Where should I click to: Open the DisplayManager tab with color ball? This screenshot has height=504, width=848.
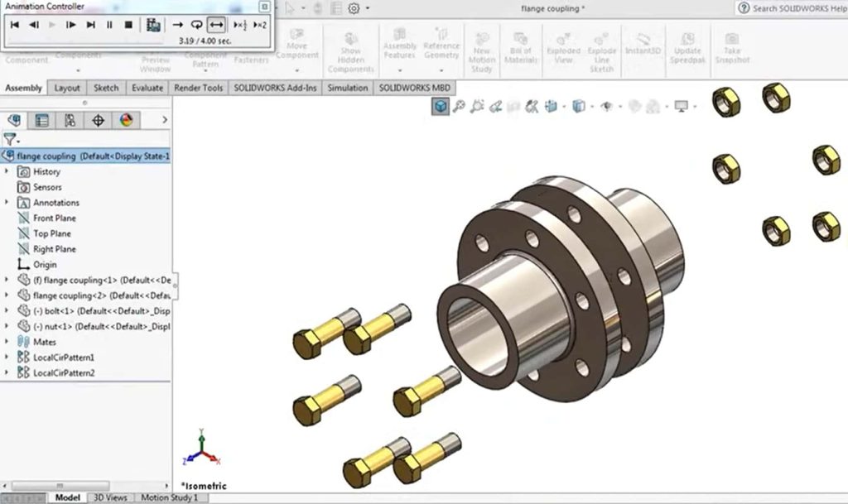(x=126, y=120)
